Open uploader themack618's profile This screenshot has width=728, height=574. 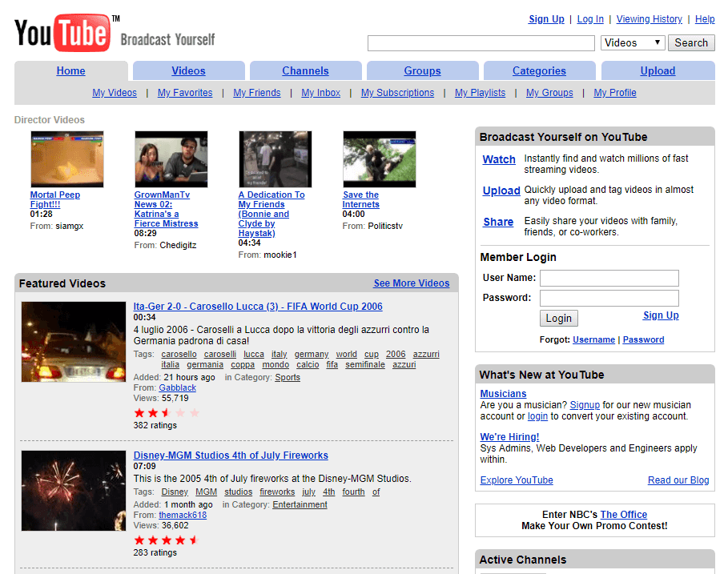coord(183,515)
